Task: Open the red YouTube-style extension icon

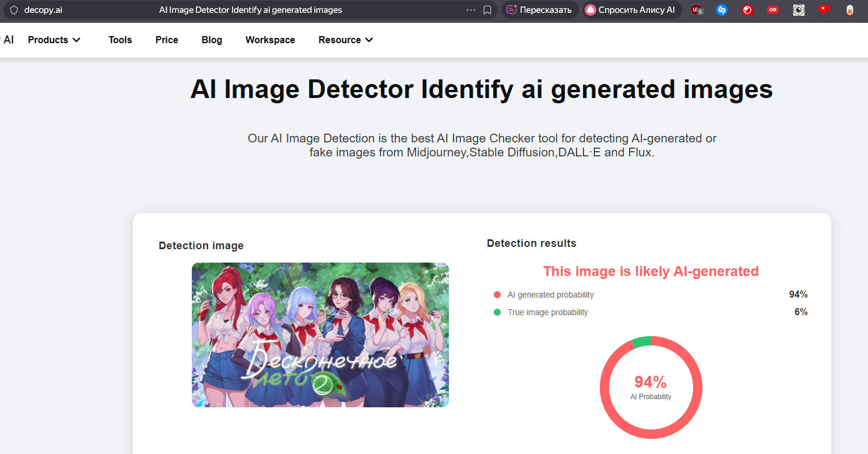Action: 824,9
